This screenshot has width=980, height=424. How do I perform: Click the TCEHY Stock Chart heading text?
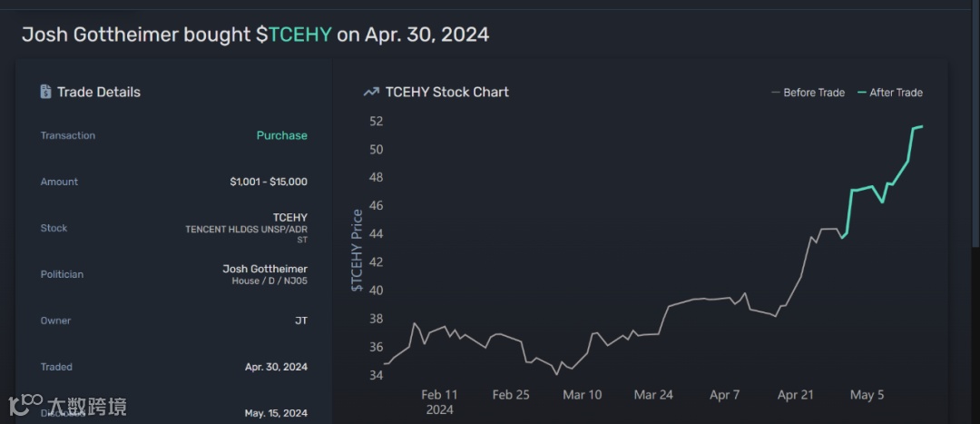(x=446, y=92)
